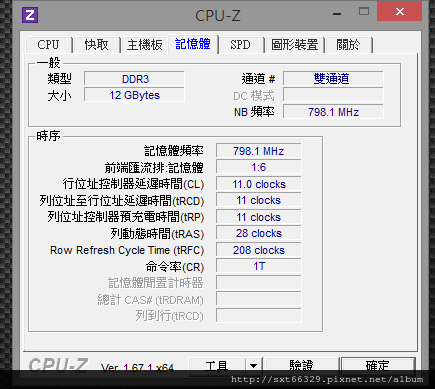
Task: Open the 關於 about tab
Action: (348, 45)
